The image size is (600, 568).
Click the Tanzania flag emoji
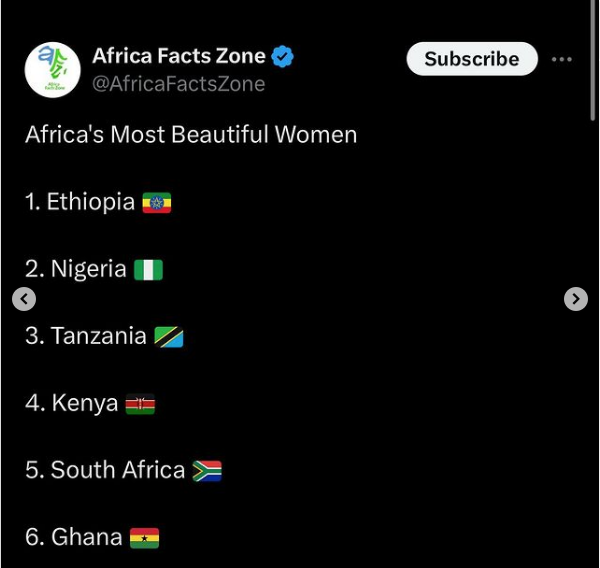coord(169,337)
